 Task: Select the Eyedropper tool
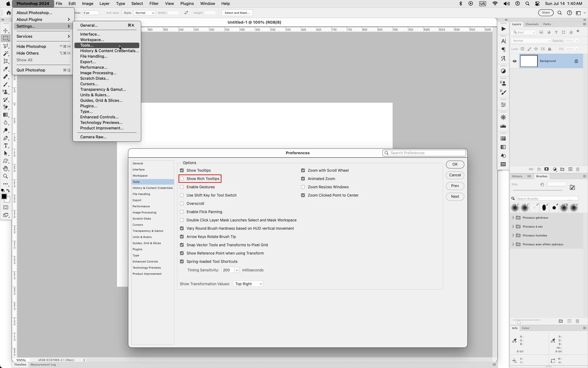click(x=6, y=69)
